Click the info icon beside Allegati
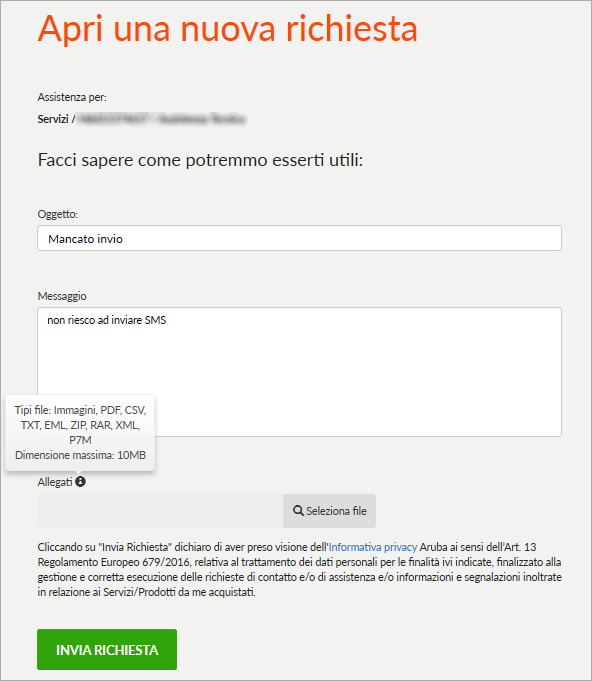 coord(80,482)
